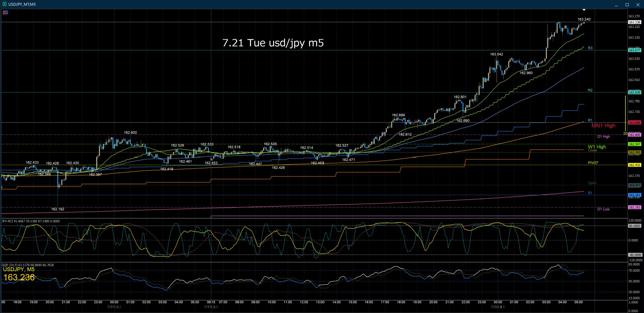This screenshot has height=313, width=644.
Task: Select the red MN1 High label
Action: pos(603,126)
